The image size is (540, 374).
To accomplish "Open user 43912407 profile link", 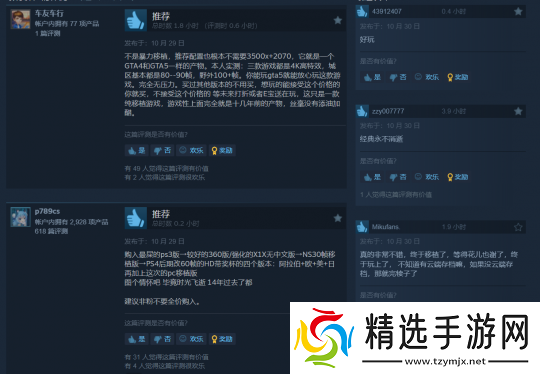I will click(386, 11).
